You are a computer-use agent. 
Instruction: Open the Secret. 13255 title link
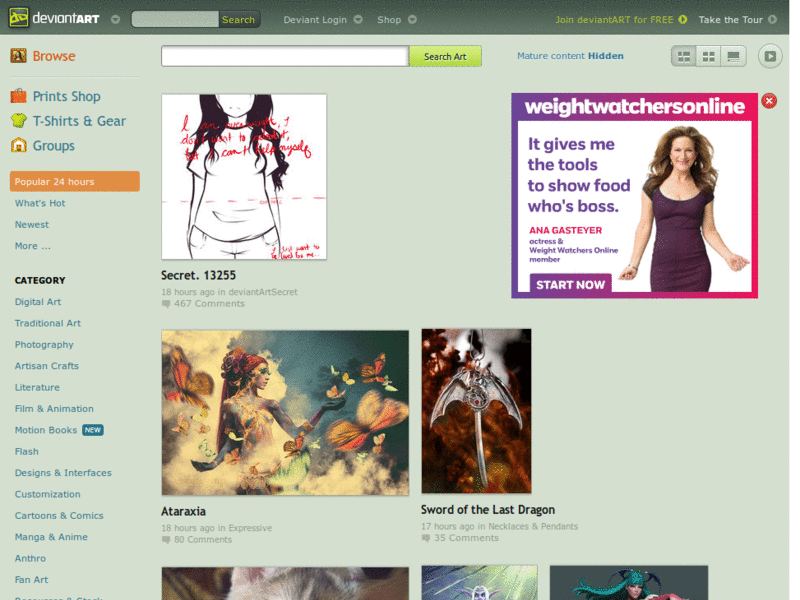198,276
